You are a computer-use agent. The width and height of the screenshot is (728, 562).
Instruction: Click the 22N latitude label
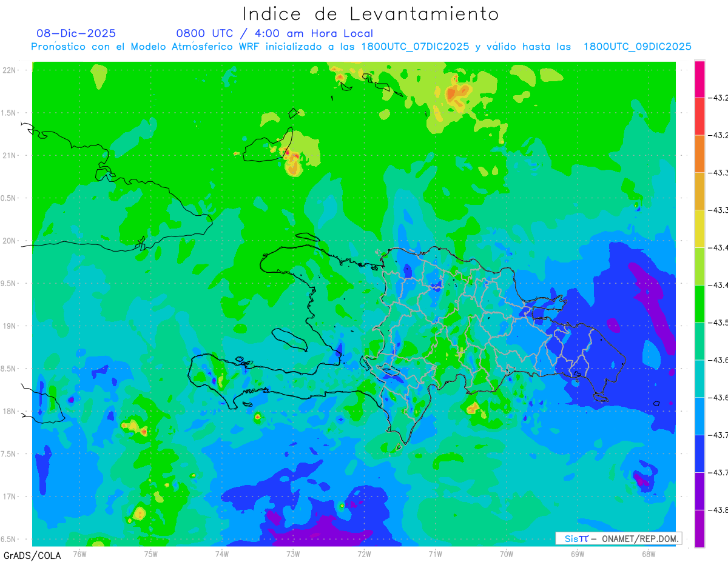coord(10,70)
